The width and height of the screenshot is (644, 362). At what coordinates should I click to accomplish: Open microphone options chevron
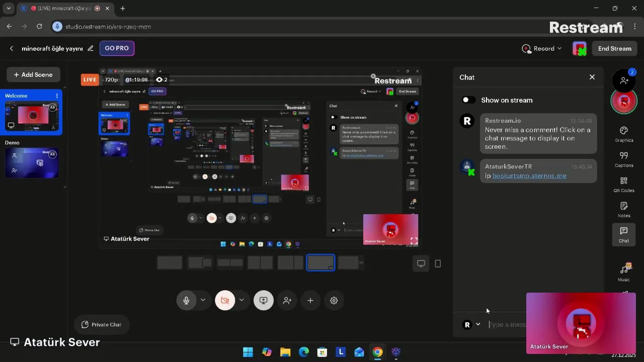203,300
